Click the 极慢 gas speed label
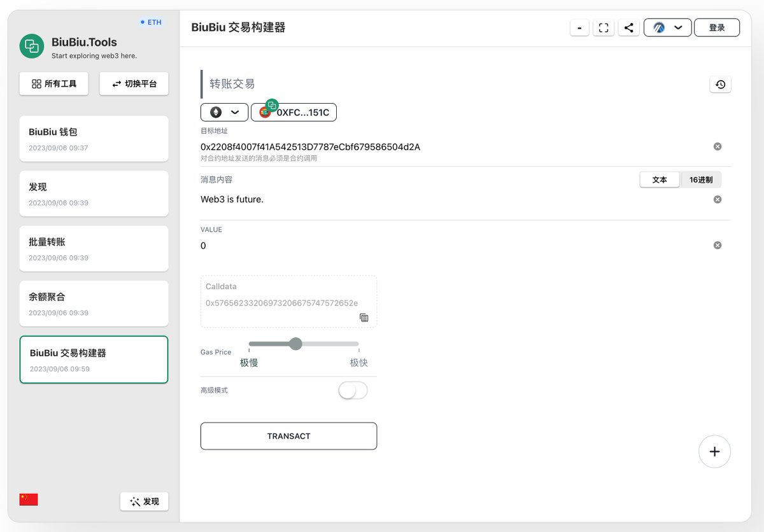The height and width of the screenshot is (532, 764). point(249,363)
